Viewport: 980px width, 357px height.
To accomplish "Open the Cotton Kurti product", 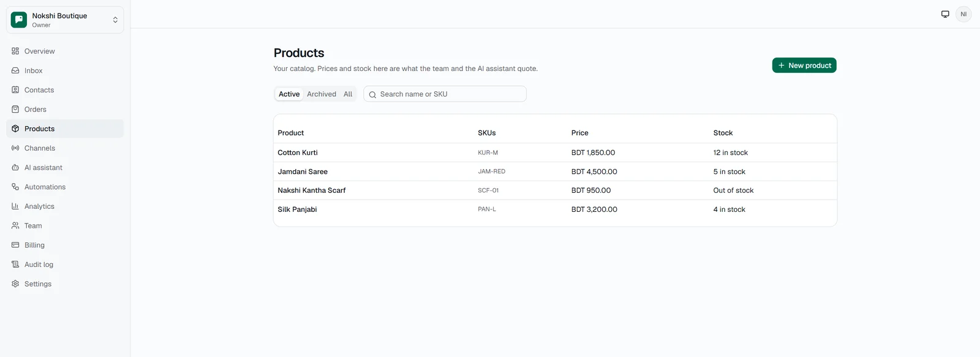I will pos(298,152).
